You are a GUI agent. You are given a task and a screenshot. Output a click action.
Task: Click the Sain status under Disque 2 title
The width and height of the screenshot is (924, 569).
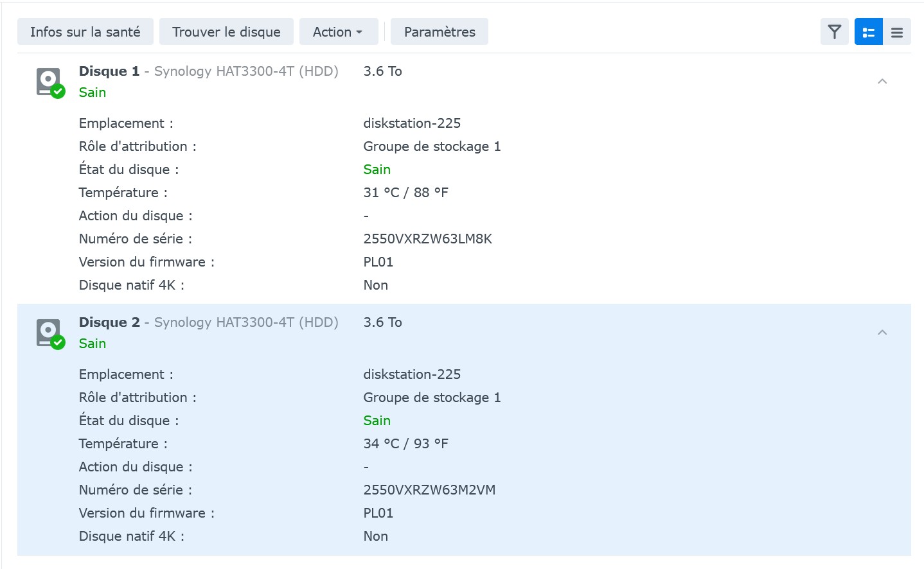[93, 344]
